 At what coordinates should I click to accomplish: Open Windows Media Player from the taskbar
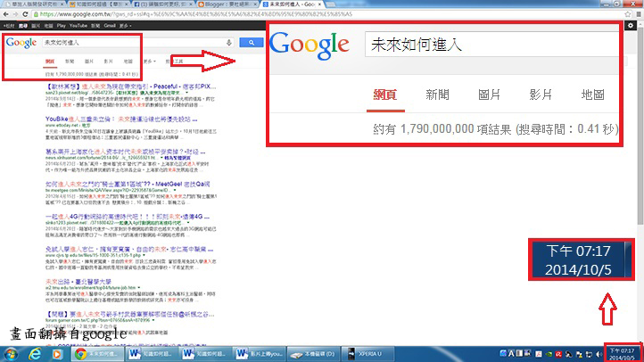[x=57, y=354]
